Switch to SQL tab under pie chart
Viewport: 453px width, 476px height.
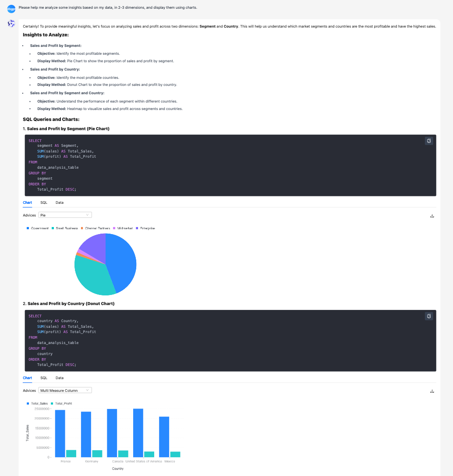(x=44, y=202)
